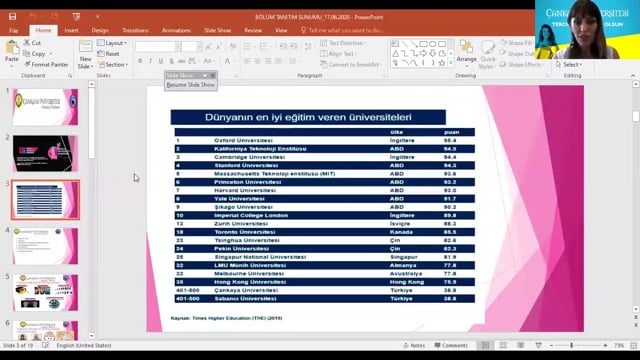Select the Triangle shape in gallery
The width and height of the screenshot is (640, 360).
tap(395, 53)
